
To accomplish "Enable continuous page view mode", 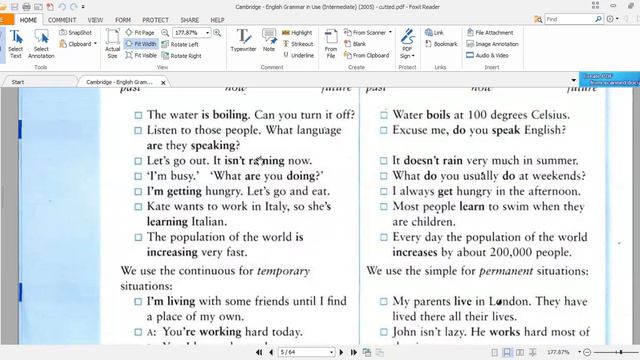I will 507,352.
